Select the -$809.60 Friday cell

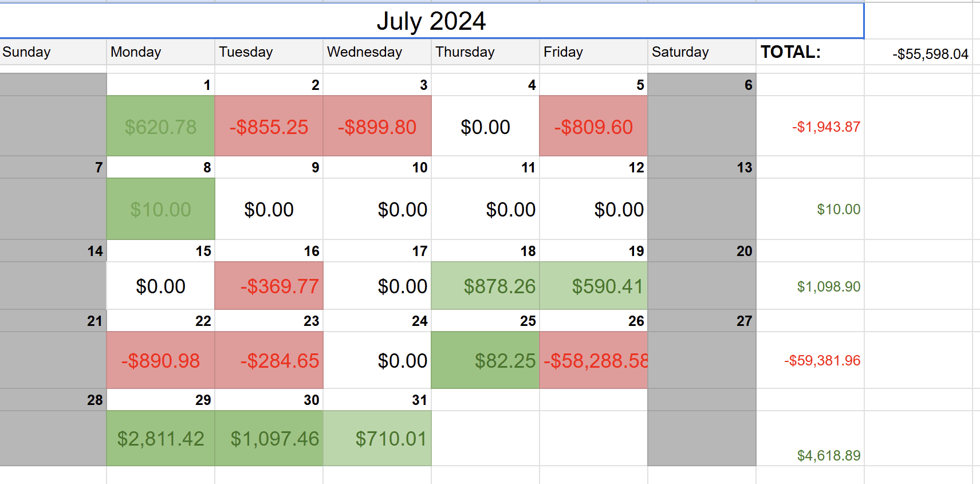pyautogui.click(x=593, y=127)
